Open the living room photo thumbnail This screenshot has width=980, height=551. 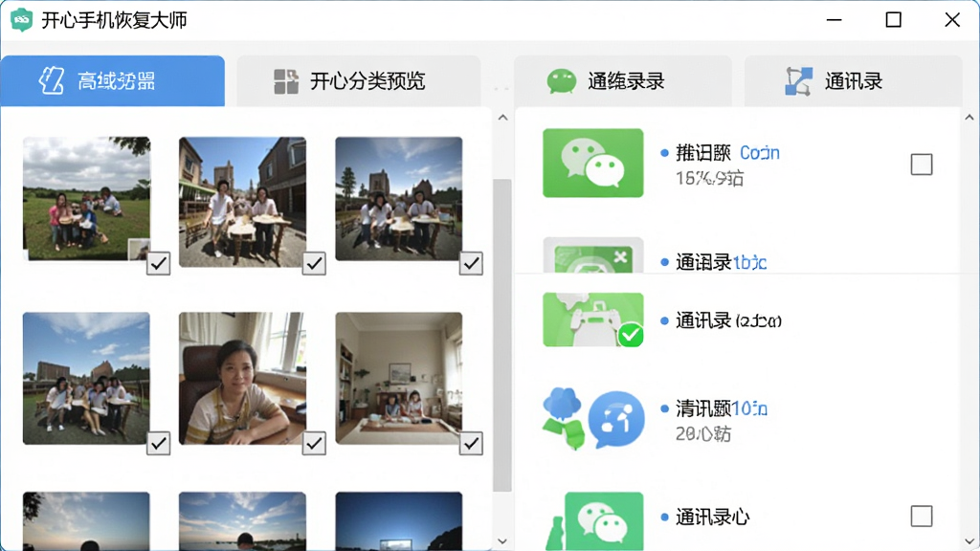pos(399,379)
